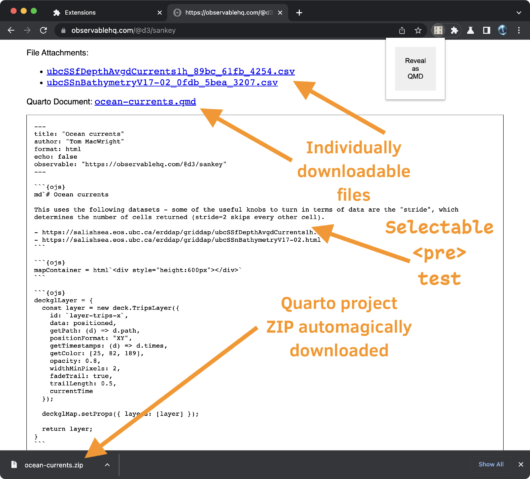
Task: Click the 'return layer;' code line
Action: coord(67,429)
